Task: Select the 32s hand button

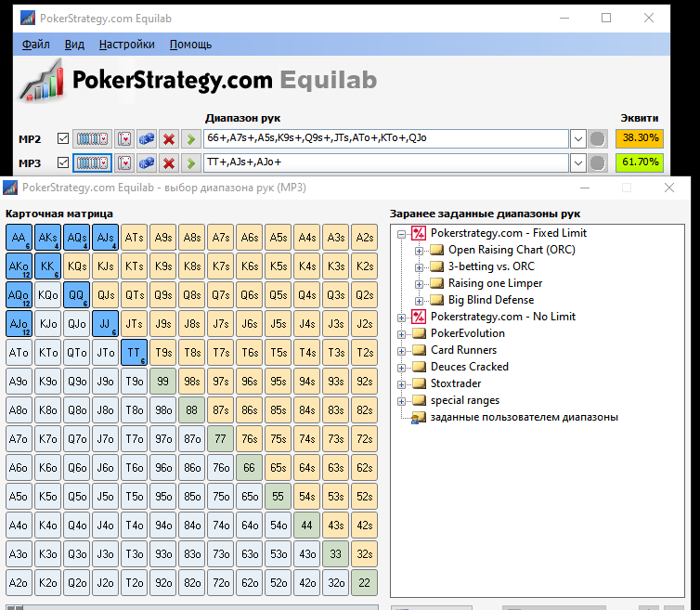Action: point(364,554)
